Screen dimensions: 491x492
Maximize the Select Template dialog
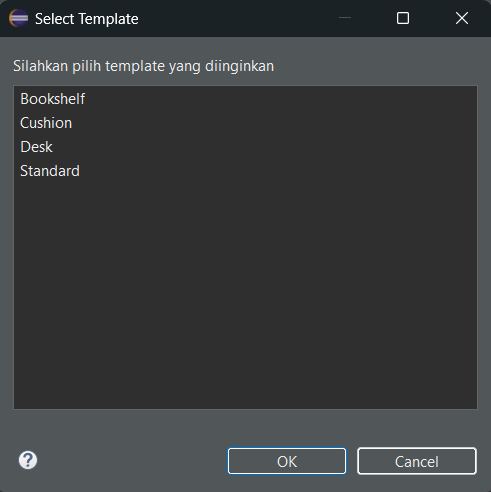pos(403,18)
